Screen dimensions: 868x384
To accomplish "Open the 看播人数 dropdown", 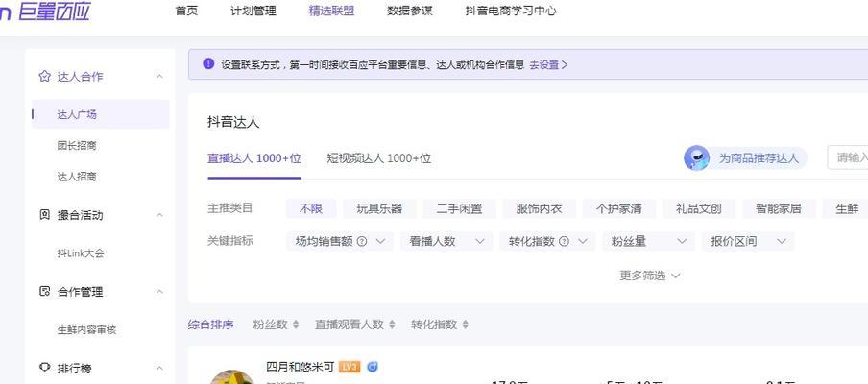I will (x=446, y=241).
